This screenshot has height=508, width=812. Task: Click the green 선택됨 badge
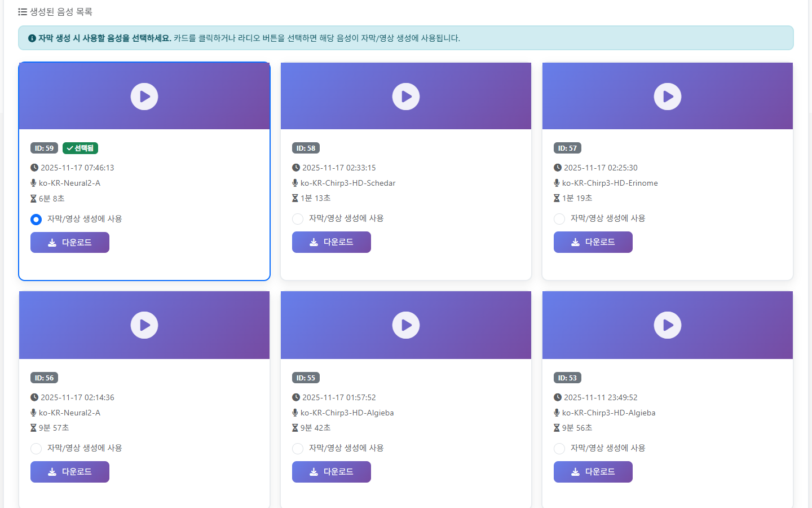tap(80, 148)
